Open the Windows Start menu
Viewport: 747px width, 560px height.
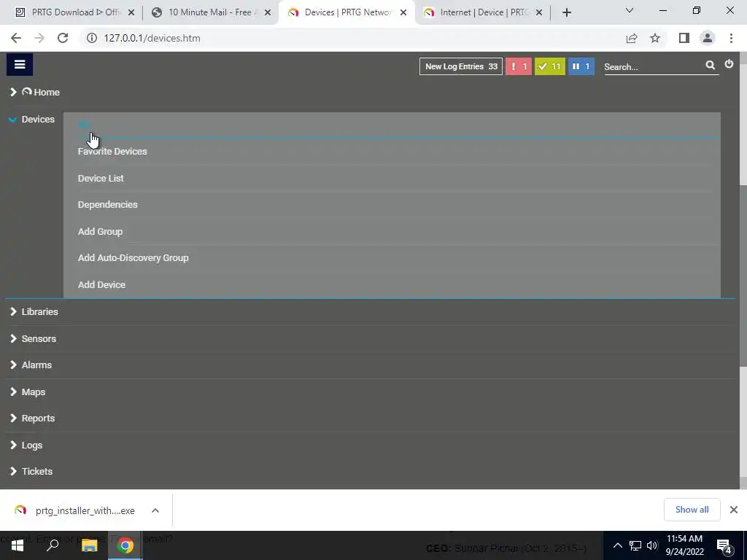click(x=18, y=545)
